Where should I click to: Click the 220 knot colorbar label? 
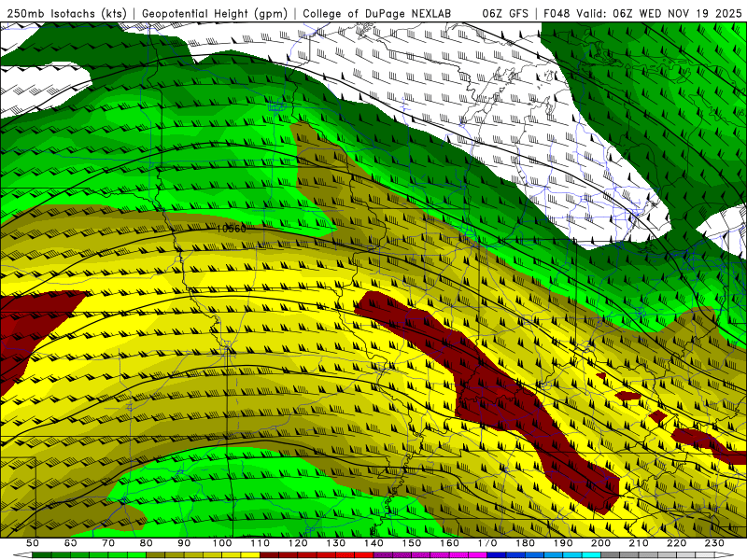[676, 543]
